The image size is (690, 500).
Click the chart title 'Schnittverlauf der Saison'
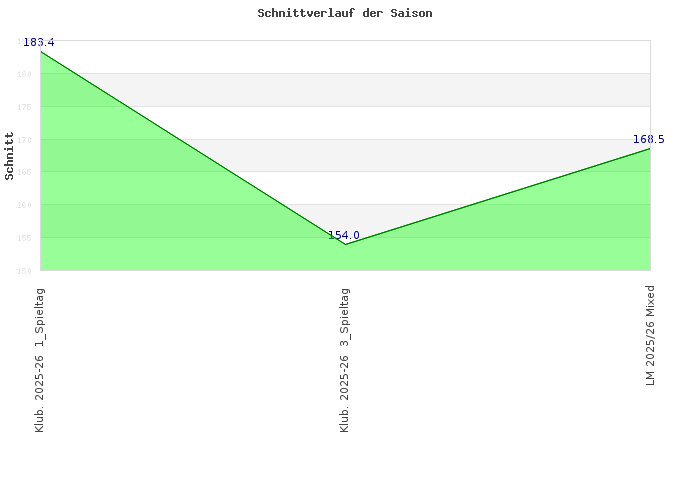pos(345,14)
